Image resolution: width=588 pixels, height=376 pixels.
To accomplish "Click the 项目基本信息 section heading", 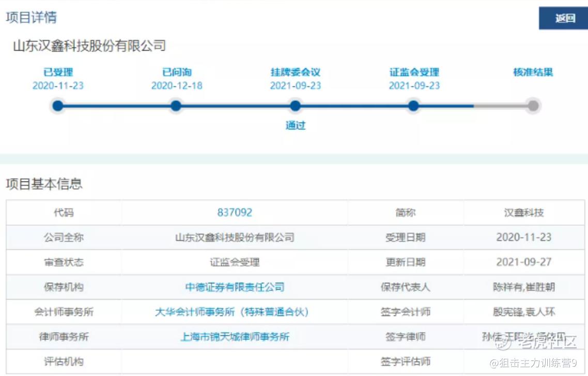I will click(x=44, y=184).
